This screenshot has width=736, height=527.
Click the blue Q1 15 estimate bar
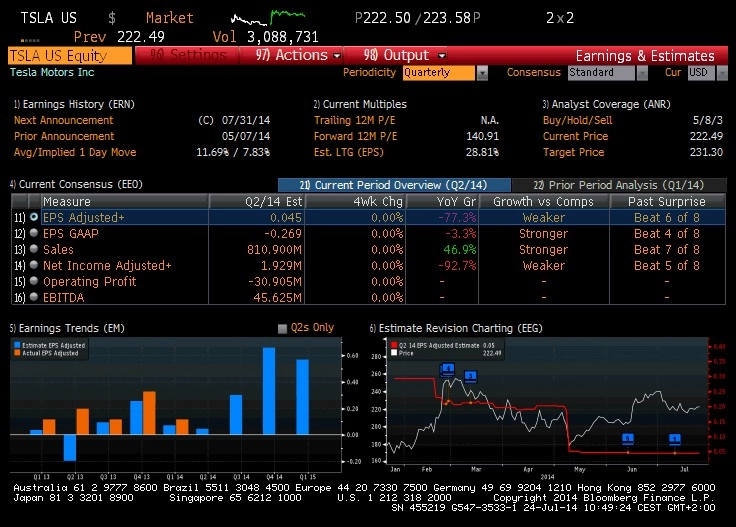click(303, 397)
